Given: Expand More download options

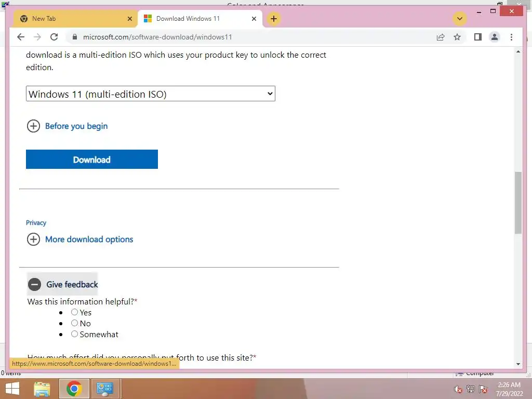Looking at the screenshot, I should pyautogui.click(x=79, y=239).
